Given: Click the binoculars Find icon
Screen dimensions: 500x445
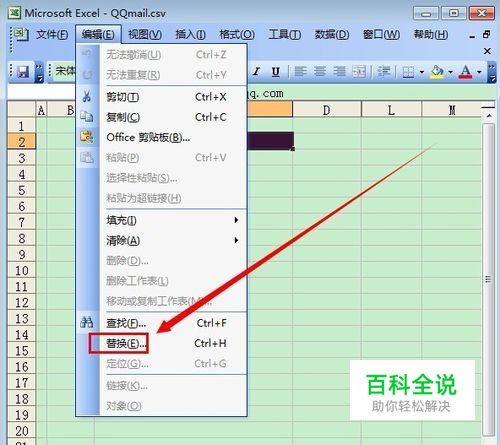Looking at the screenshot, I should 87,322.
